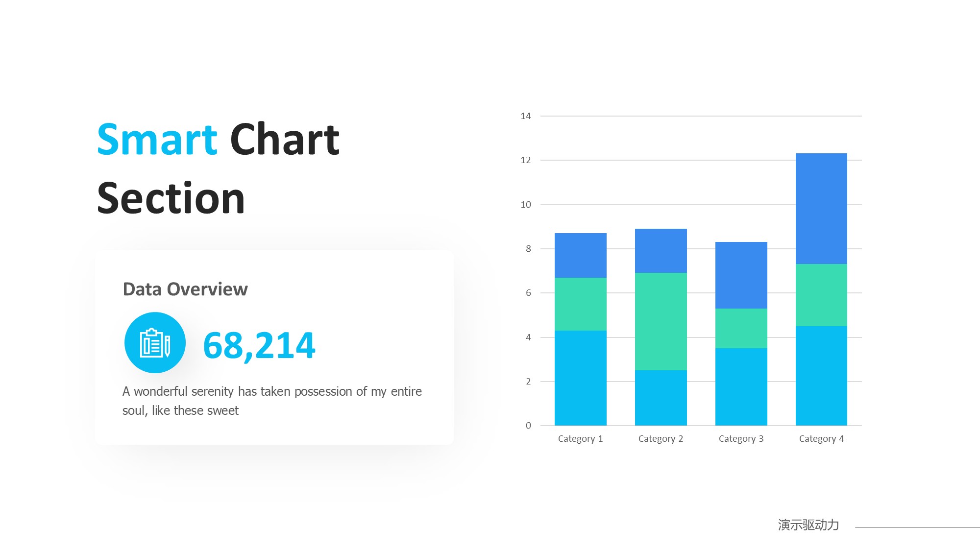Click Category 2 green middle segment
The image size is (980, 551).
661,321
